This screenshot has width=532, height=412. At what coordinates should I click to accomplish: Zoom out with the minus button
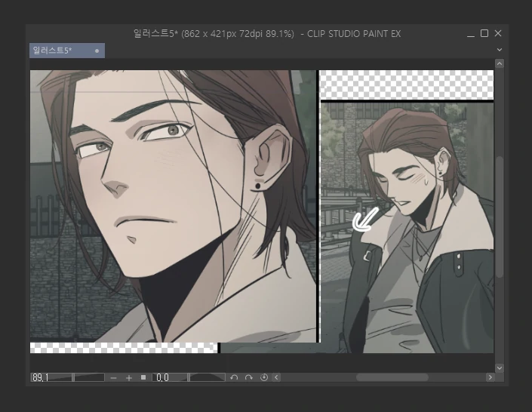pyautogui.click(x=114, y=378)
